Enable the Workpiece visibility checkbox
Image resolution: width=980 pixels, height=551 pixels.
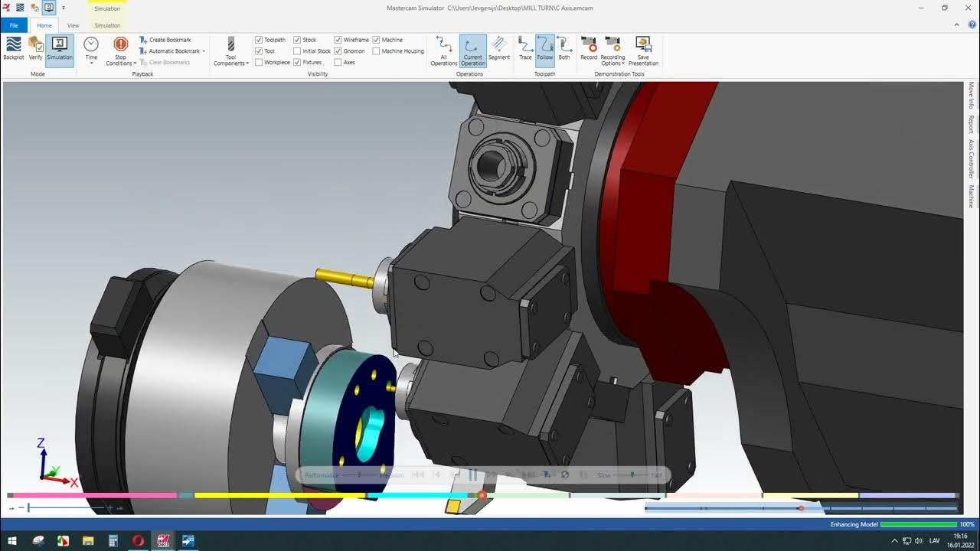(x=259, y=63)
